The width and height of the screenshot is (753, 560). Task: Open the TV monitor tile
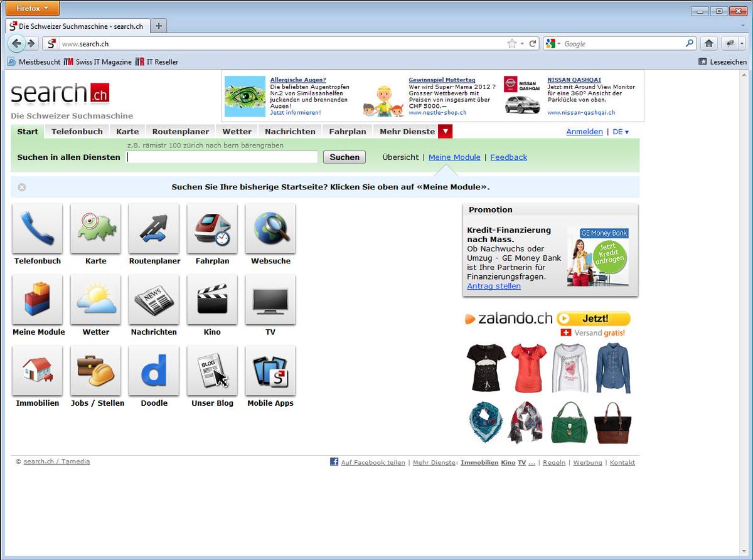coord(270,299)
